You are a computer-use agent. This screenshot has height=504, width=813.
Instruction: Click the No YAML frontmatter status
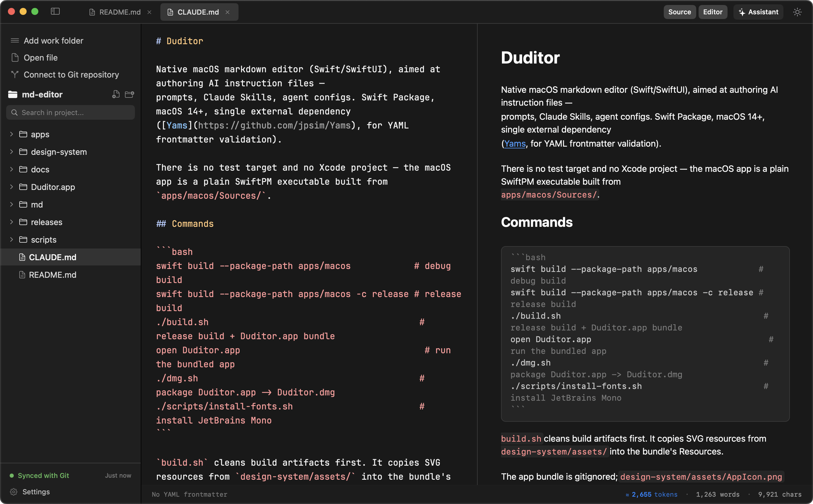(x=189, y=494)
